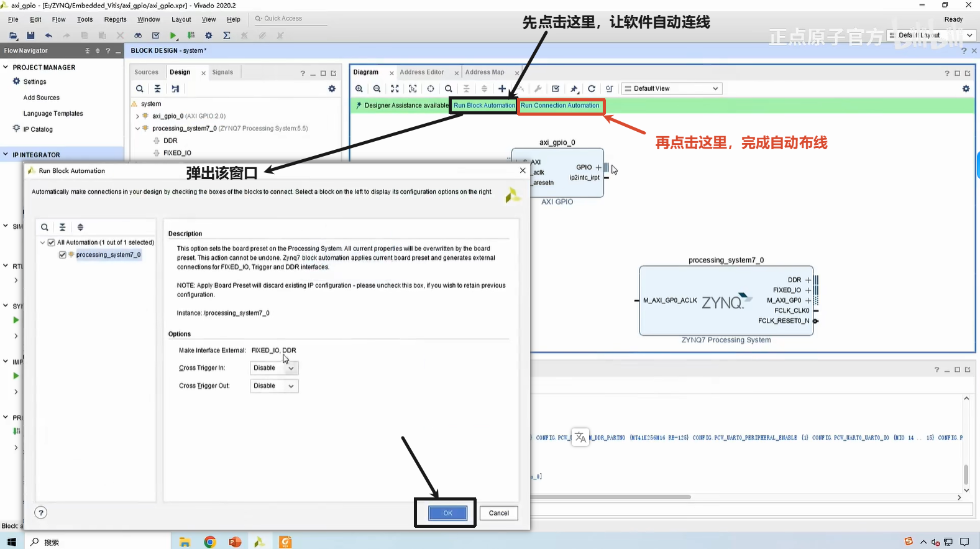Click search icon in Design panel toolbar
The image size is (980, 549).
[x=140, y=89]
